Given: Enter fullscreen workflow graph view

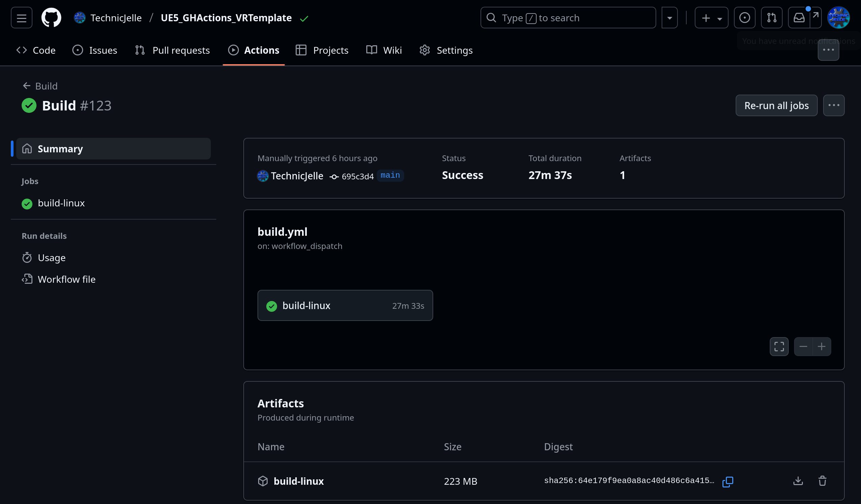Looking at the screenshot, I should pos(779,347).
